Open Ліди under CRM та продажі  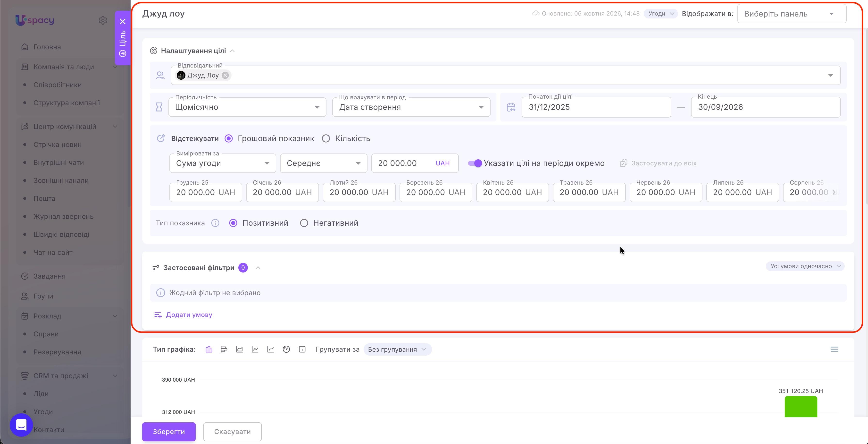[x=41, y=393]
